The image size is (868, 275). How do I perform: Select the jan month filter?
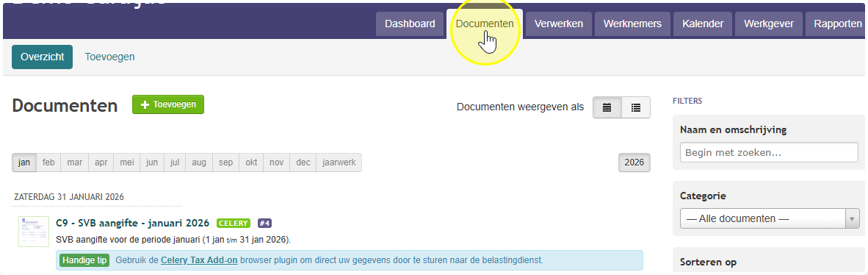pos(23,162)
